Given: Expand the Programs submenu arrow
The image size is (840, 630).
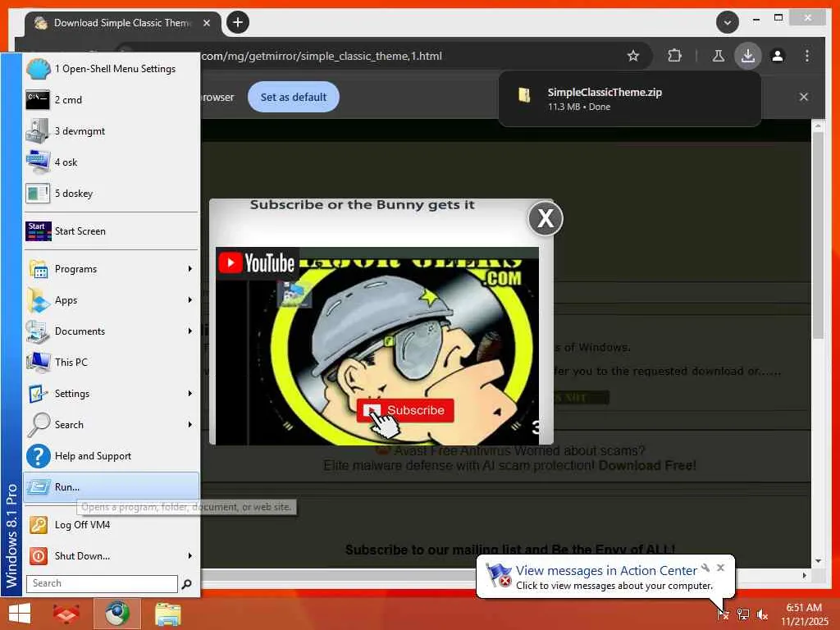Looking at the screenshot, I should (x=190, y=269).
